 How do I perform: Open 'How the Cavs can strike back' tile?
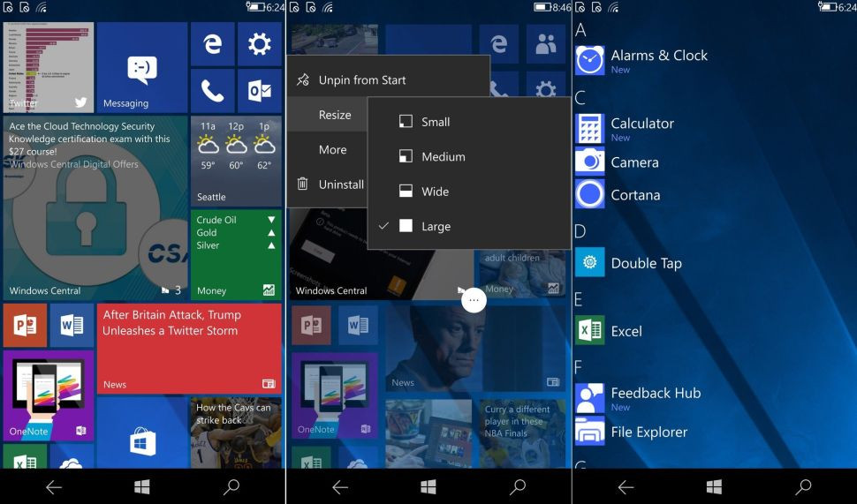coord(236,433)
